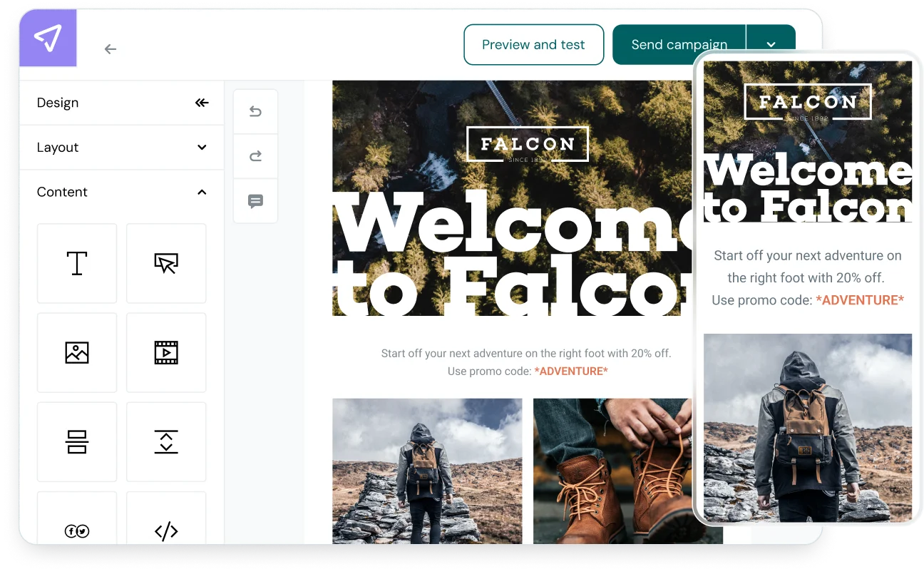Image resolution: width=924 pixels, height=574 pixels.
Task: Click the app logo icon
Action: coord(47,37)
